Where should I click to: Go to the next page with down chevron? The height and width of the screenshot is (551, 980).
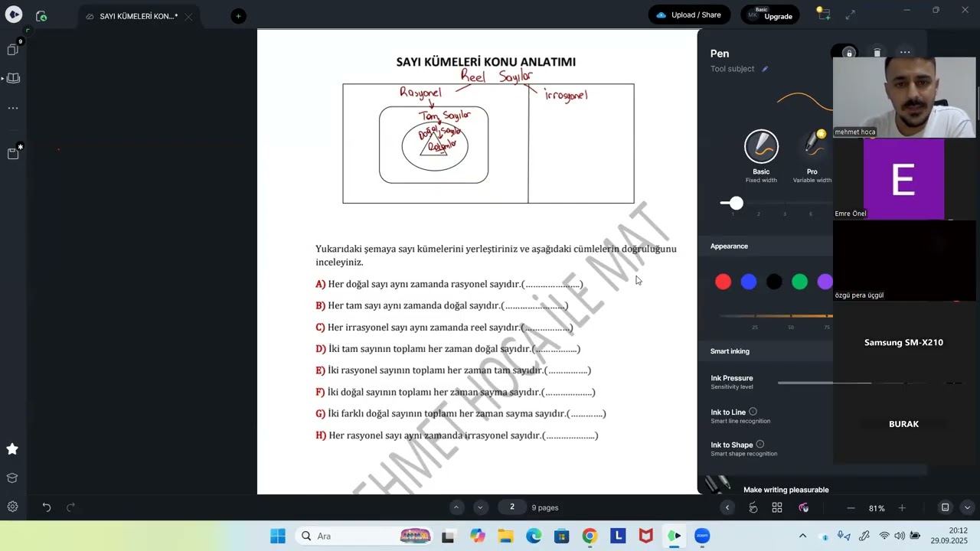(x=480, y=507)
